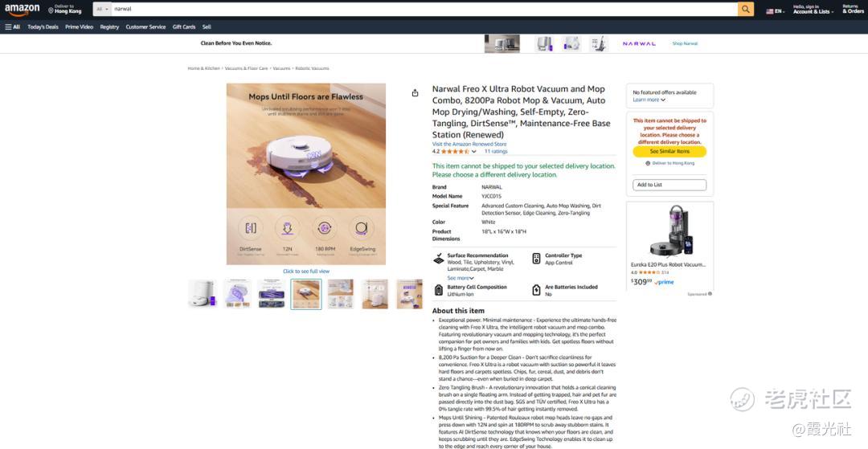Click the EN language flag selector
The image size is (868, 449).
pos(775,11)
